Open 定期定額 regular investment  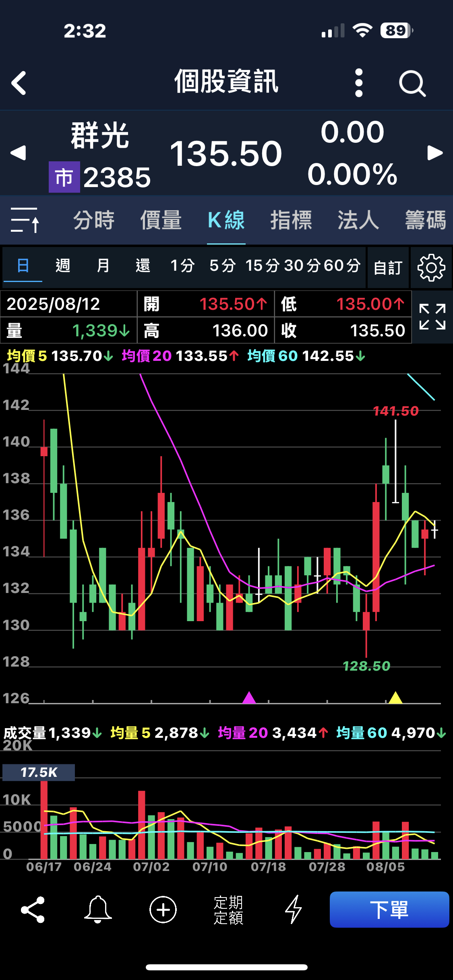(x=228, y=910)
